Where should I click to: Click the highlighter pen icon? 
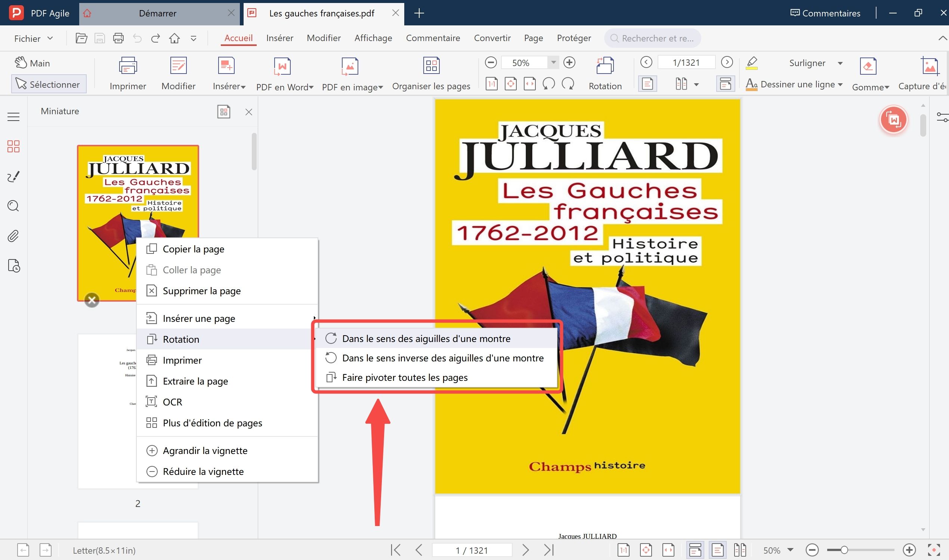(x=752, y=63)
